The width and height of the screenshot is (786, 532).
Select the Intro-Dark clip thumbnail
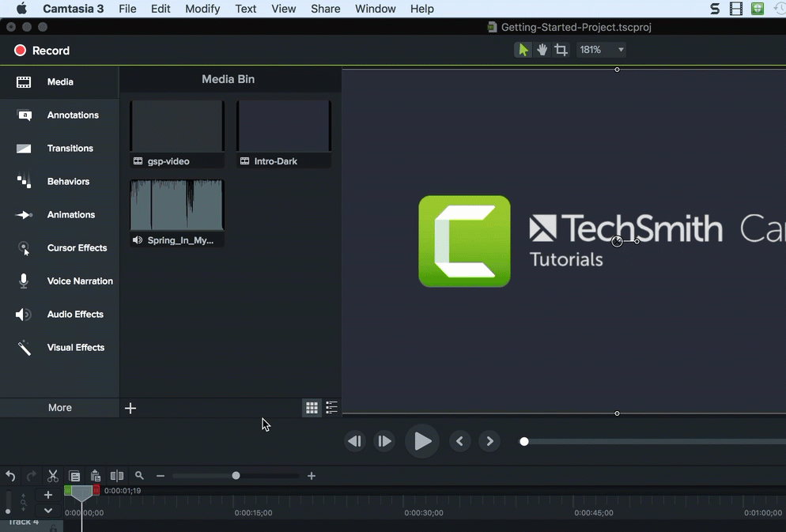tap(284, 134)
